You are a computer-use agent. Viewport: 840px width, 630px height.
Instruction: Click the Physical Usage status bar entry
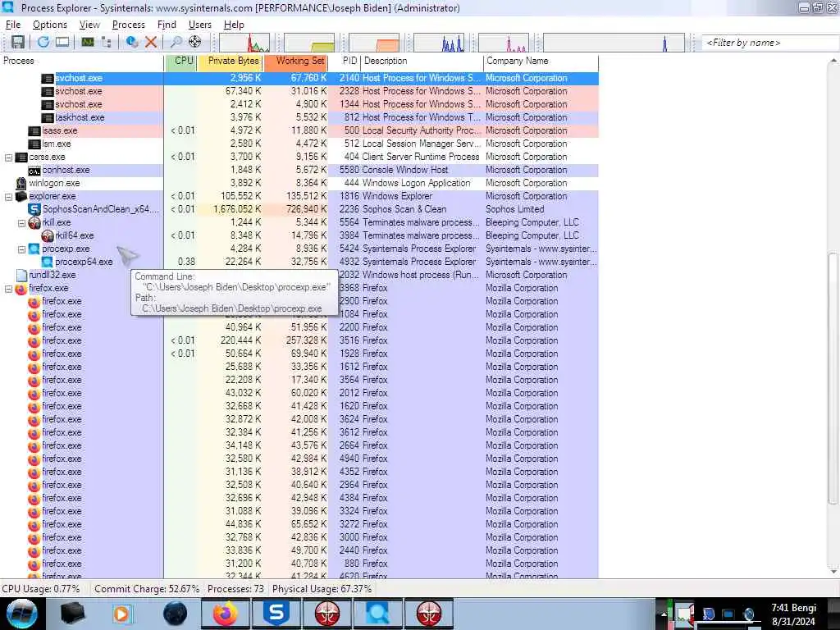coord(322,589)
